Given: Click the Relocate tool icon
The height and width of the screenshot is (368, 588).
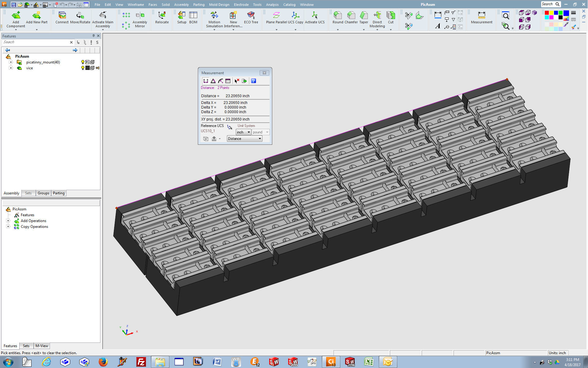Looking at the screenshot, I should pyautogui.click(x=162, y=15).
